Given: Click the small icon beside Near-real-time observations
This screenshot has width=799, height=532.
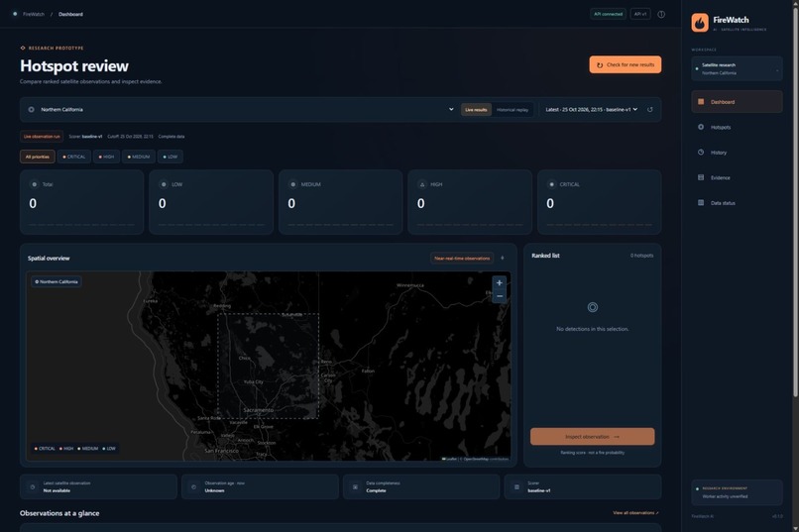Looking at the screenshot, I should 503,259.
